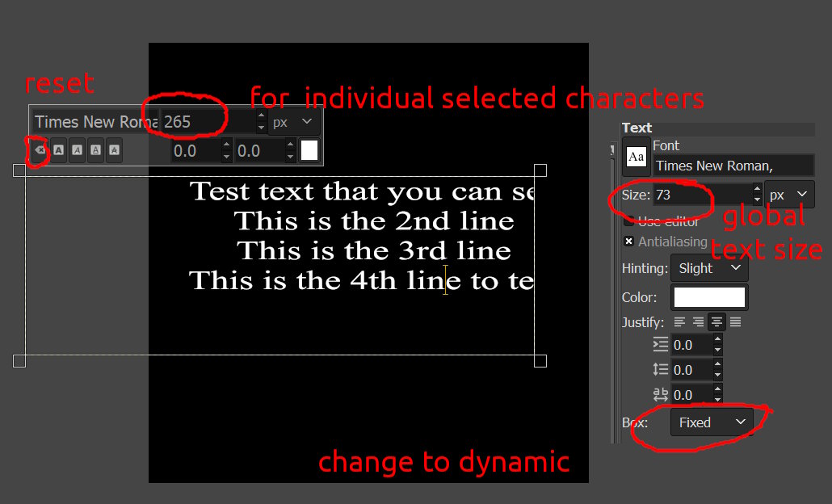This screenshot has height=504, width=832.
Task: Select right justify alignment
Action: pos(698,321)
